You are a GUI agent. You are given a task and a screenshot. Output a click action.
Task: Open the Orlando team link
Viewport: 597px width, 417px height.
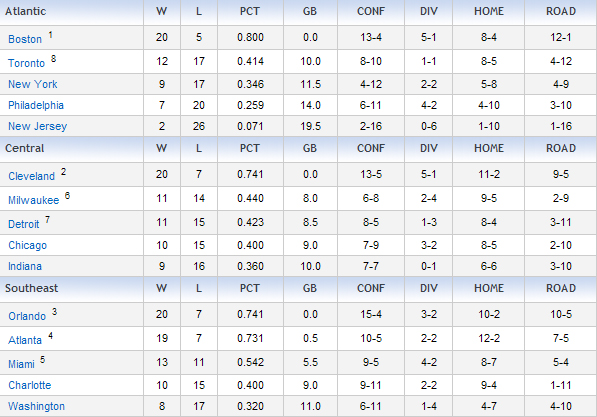coord(27,316)
